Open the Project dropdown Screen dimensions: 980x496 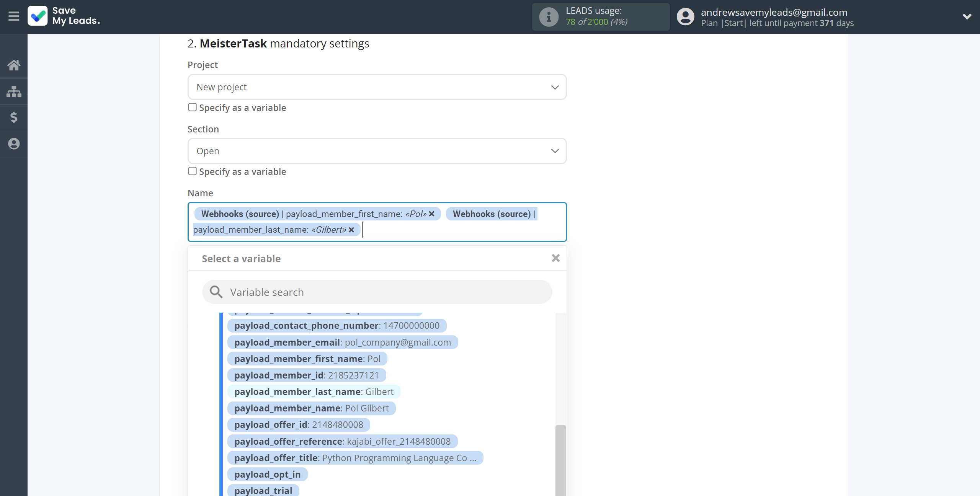point(377,87)
